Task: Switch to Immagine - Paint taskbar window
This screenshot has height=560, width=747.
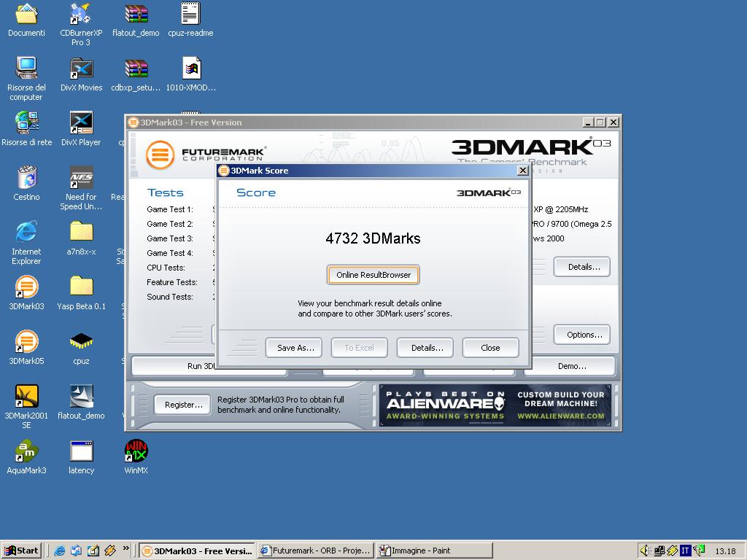Action: [x=434, y=551]
